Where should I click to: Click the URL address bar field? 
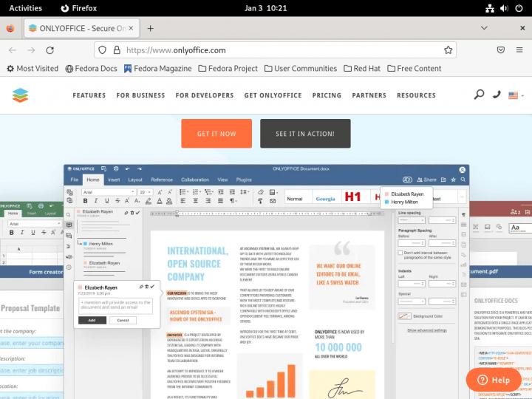pos(281,50)
